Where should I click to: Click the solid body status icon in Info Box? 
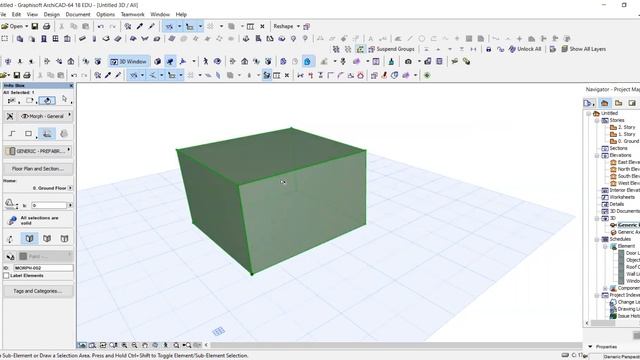12,220
